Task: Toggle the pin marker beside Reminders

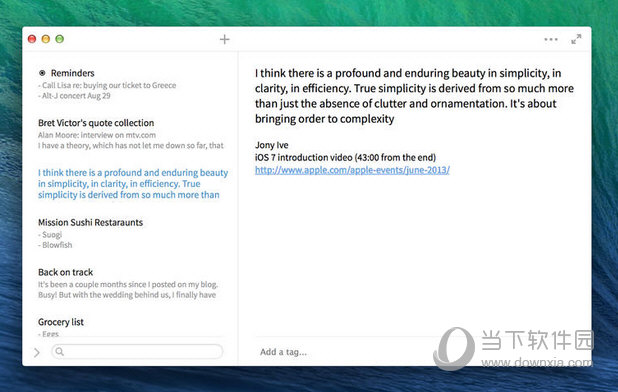Action: 42,73
